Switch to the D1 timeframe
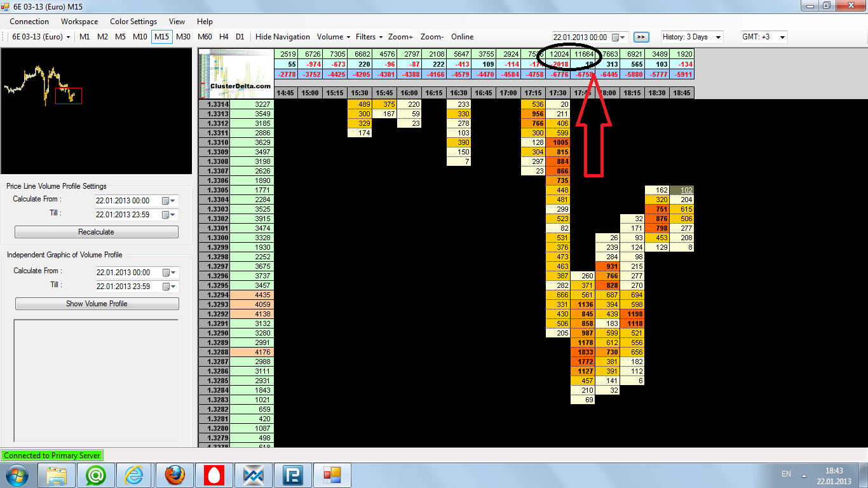Viewport: 868px width, 488px height. [x=240, y=37]
